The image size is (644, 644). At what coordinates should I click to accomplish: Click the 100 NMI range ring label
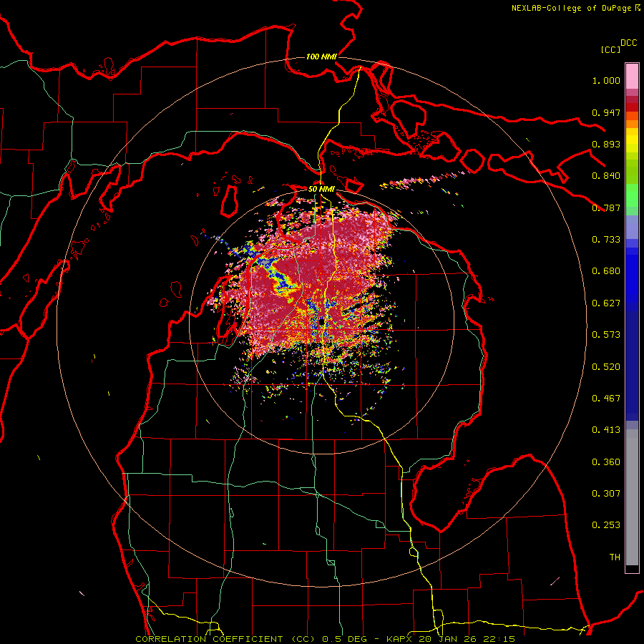[321, 57]
